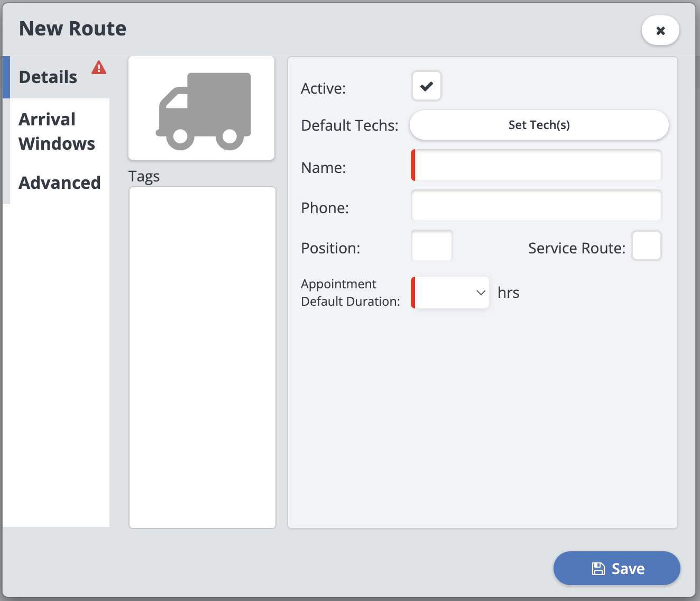Close the New Route dialog
The image size is (700, 601).
660,31
